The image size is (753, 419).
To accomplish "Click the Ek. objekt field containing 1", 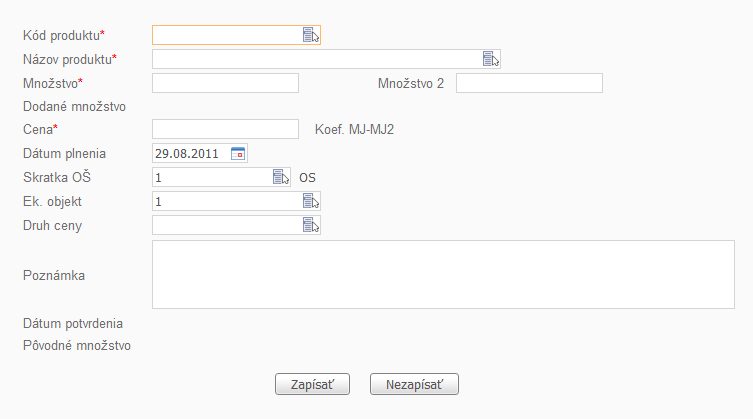I will pyautogui.click(x=227, y=201).
